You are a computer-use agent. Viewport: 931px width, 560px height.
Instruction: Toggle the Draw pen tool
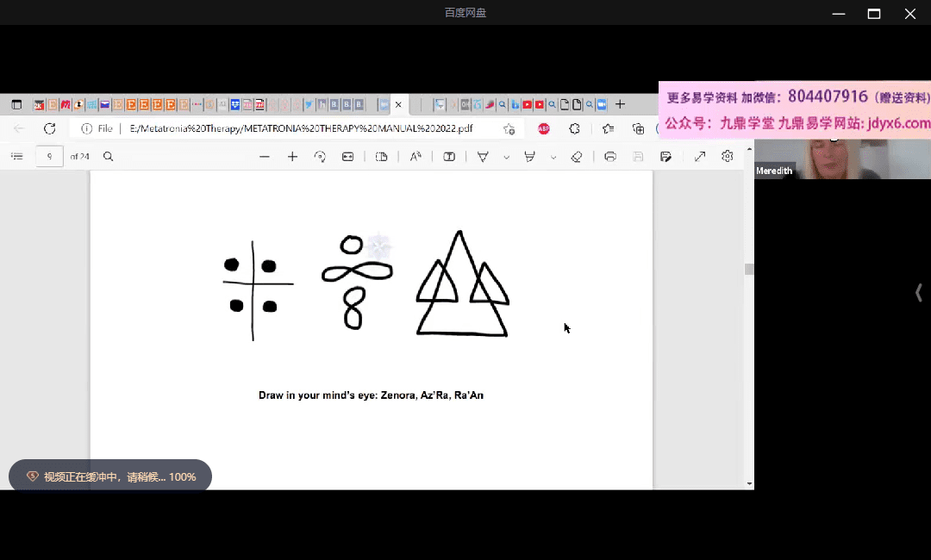483,157
